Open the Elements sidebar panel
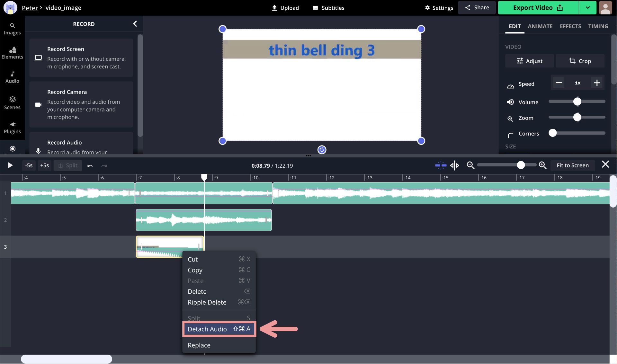The height and width of the screenshot is (364, 617). (x=12, y=53)
